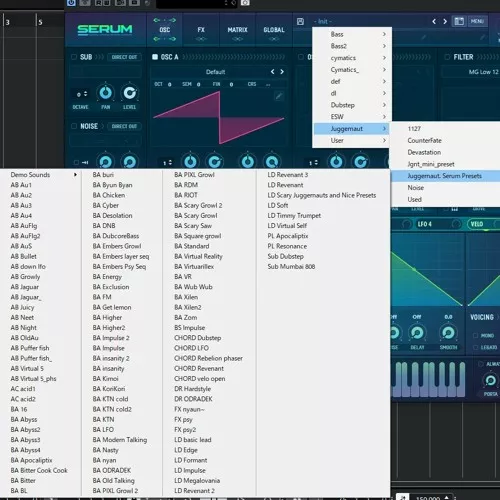
Task: Go to the next preset using the right arrow
Action: coord(445,22)
